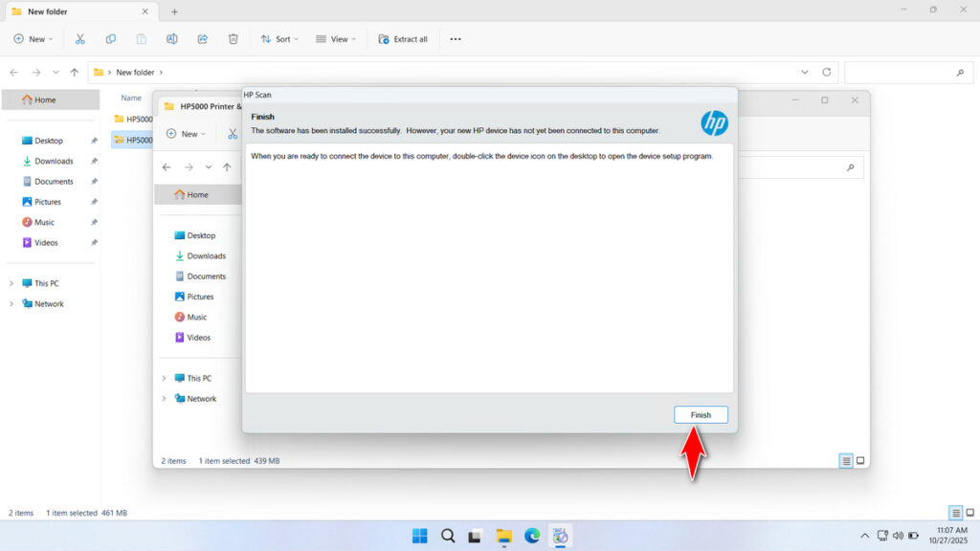Click the Delete trash icon in toolbar
The height and width of the screenshot is (551, 980).
pyautogui.click(x=234, y=39)
